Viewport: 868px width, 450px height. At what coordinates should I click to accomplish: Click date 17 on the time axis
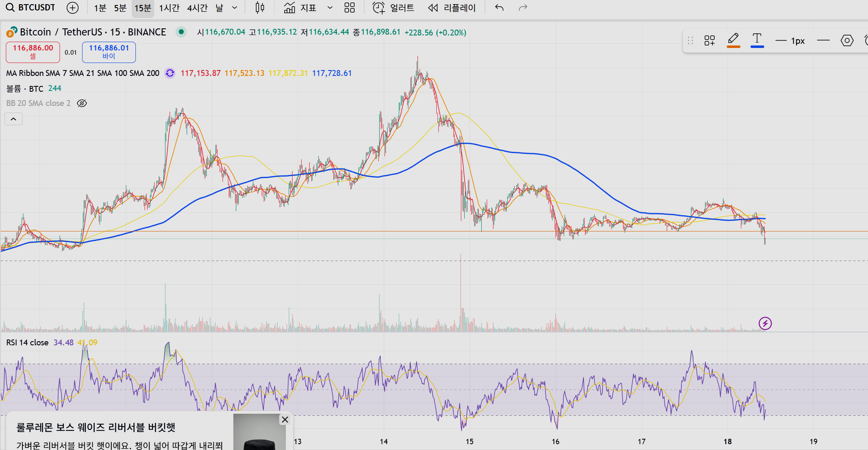click(642, 442)
